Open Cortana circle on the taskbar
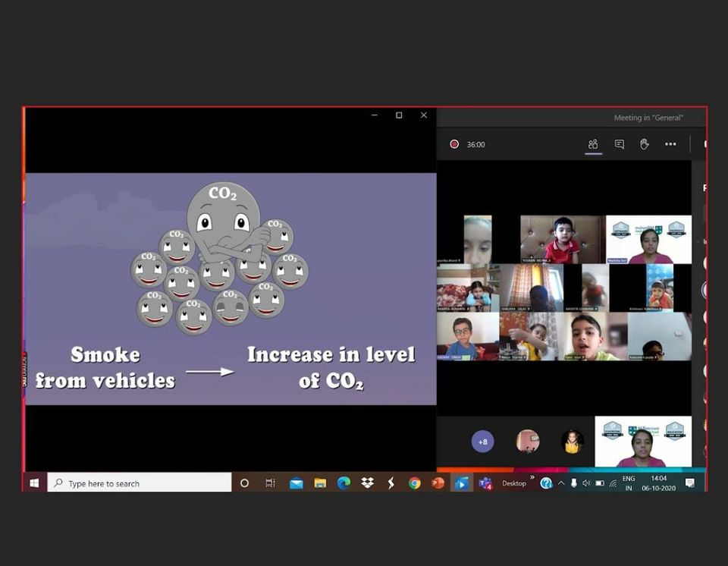Viewport: 728px width, 566px height. (244, 483)
